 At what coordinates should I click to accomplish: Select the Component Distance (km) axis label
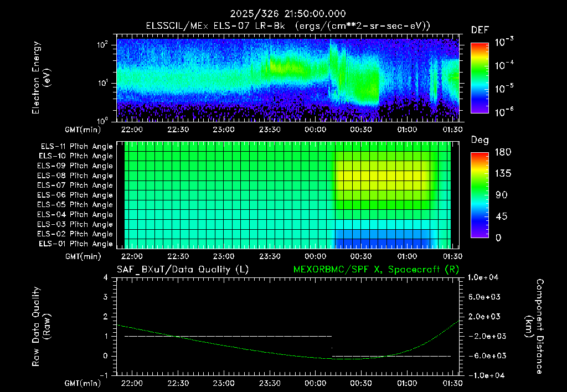click(534, 327)
